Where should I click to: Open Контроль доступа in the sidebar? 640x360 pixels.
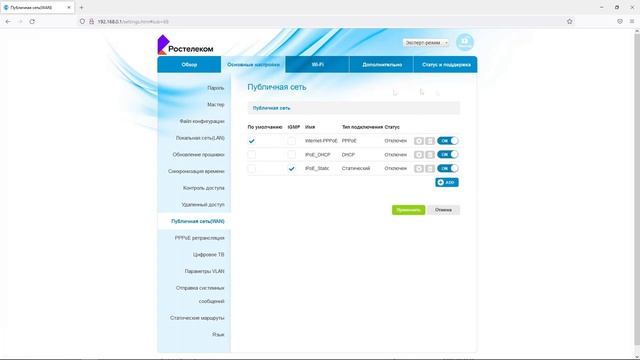[x=203, y=188]
